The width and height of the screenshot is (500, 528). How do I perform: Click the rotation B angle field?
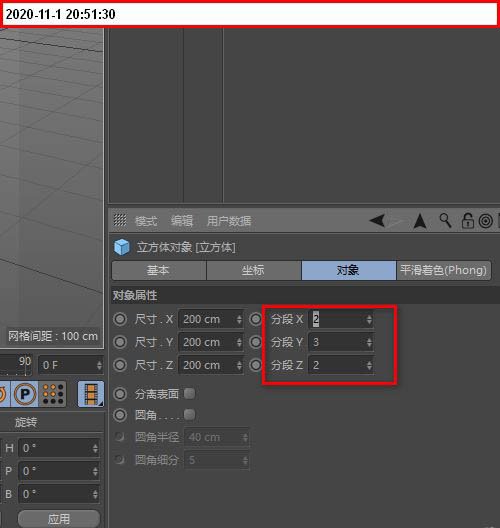pos(59,494)
